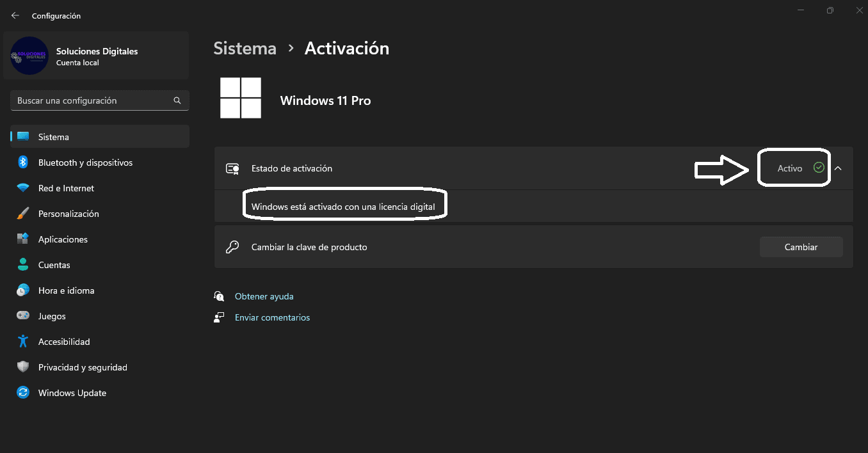Screen dimensions: 868x453
Task: Click the Cambiar button
Action: pos(801,247)
